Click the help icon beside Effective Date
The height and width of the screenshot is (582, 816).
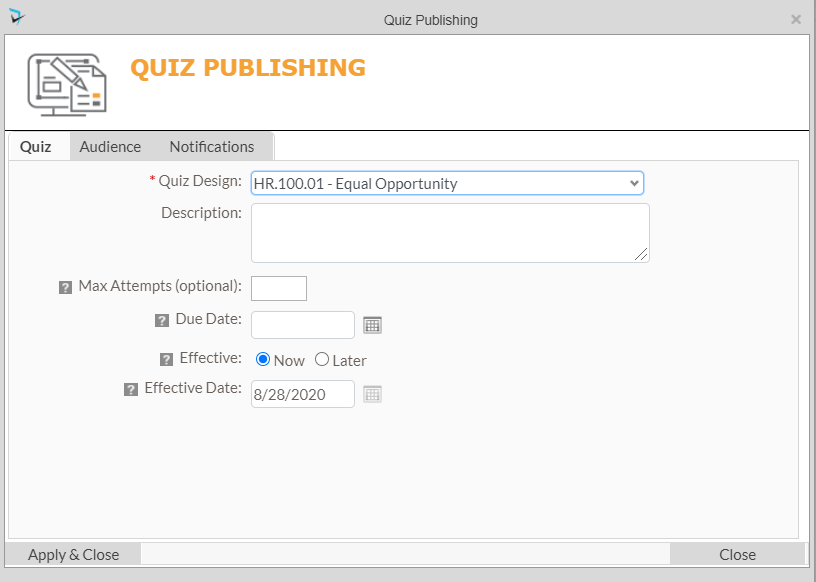pos(131,390)
